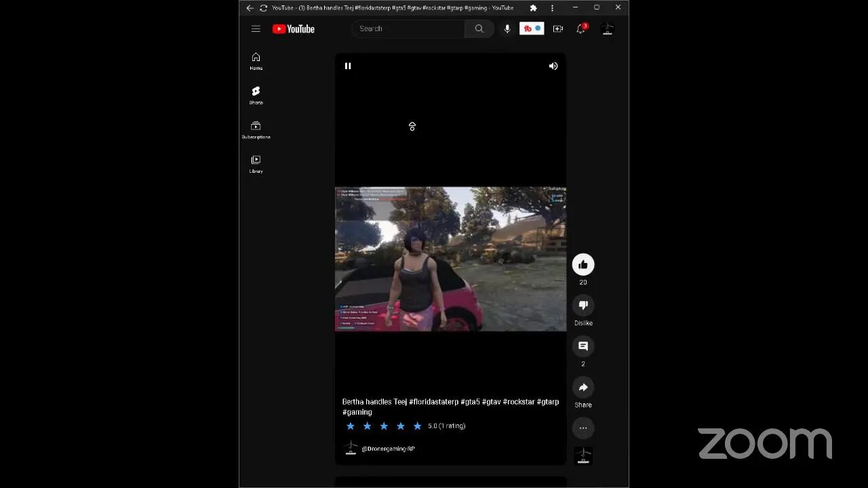The width and height of the screenshot is (868, 488).
Task: Open the YouTube hamburger guide menu
Action: (256, 28)
